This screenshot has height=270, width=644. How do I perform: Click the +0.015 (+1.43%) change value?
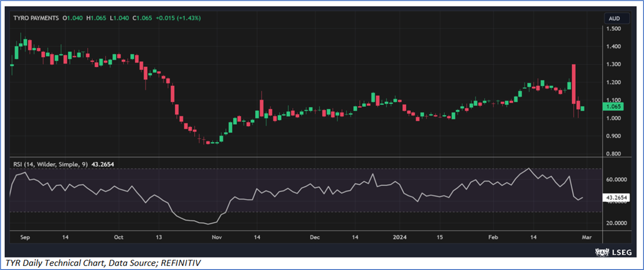[179, 18]
